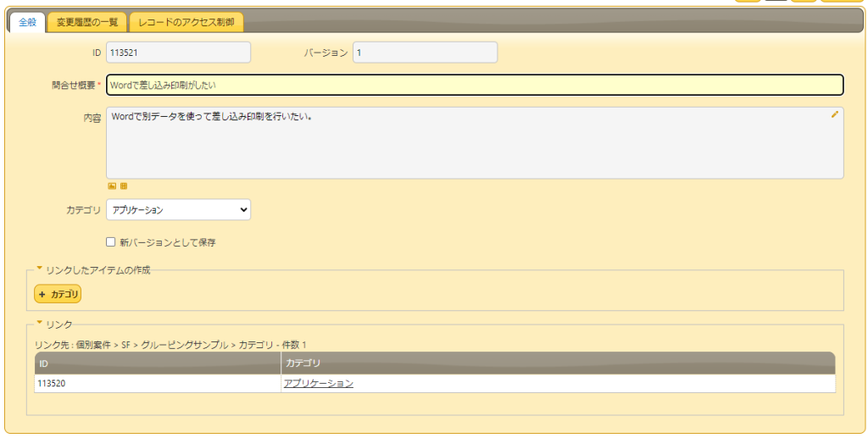The height and width of the screenshot is (438, 868).
Task: Click the 問合せ概要 field label
Action: coord(74,86)
